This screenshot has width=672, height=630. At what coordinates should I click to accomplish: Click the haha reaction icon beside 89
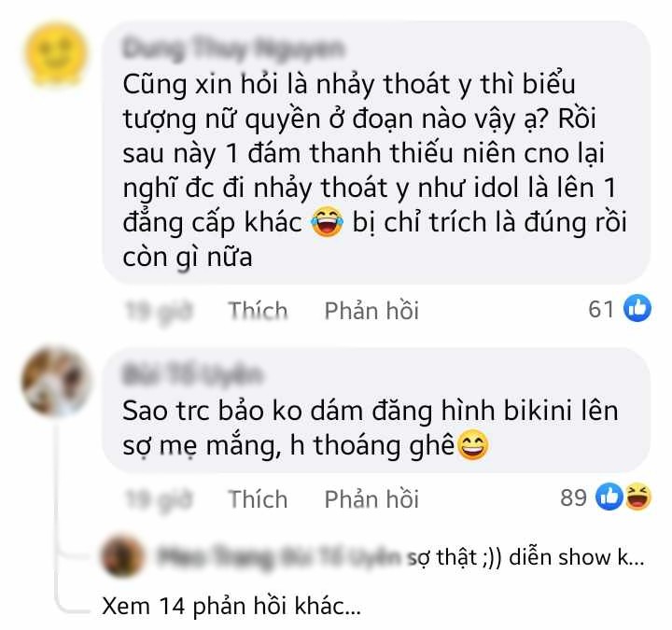point(638,497)
